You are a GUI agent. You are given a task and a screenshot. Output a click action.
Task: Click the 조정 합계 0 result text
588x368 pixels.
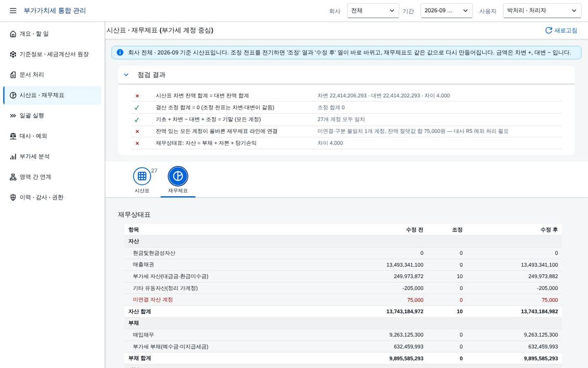click(x=331, y=107)
